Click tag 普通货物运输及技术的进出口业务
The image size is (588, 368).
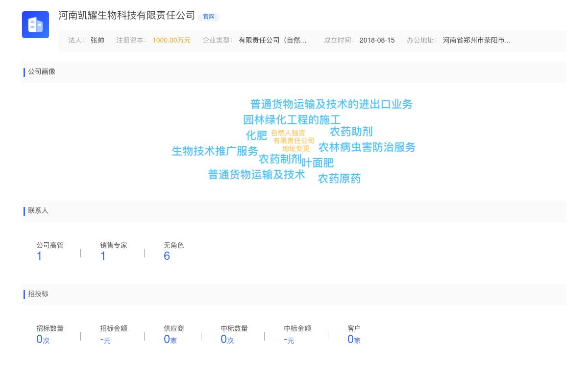pos(331,104)
